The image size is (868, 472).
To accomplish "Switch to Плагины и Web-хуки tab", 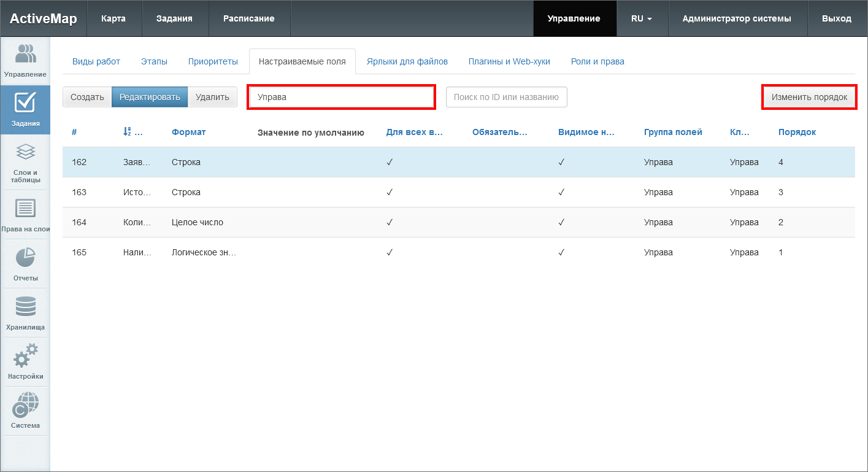I will click(x=509, y=61).
